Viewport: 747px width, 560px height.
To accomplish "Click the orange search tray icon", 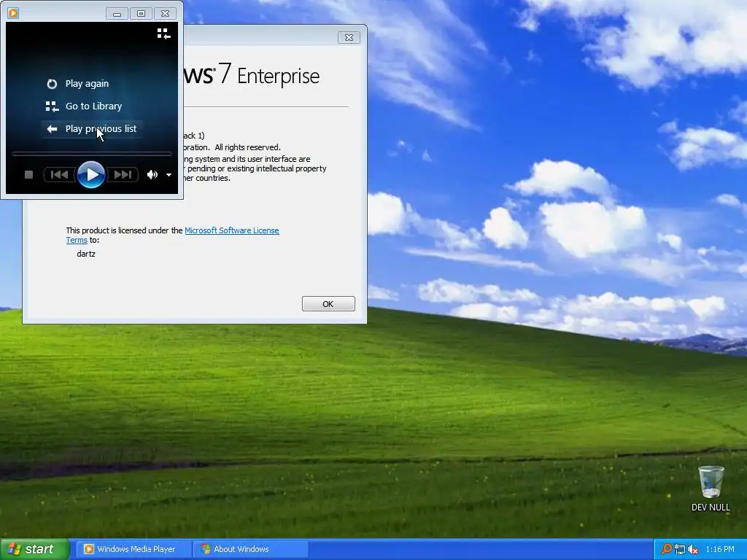I will [x=667, y=549].
